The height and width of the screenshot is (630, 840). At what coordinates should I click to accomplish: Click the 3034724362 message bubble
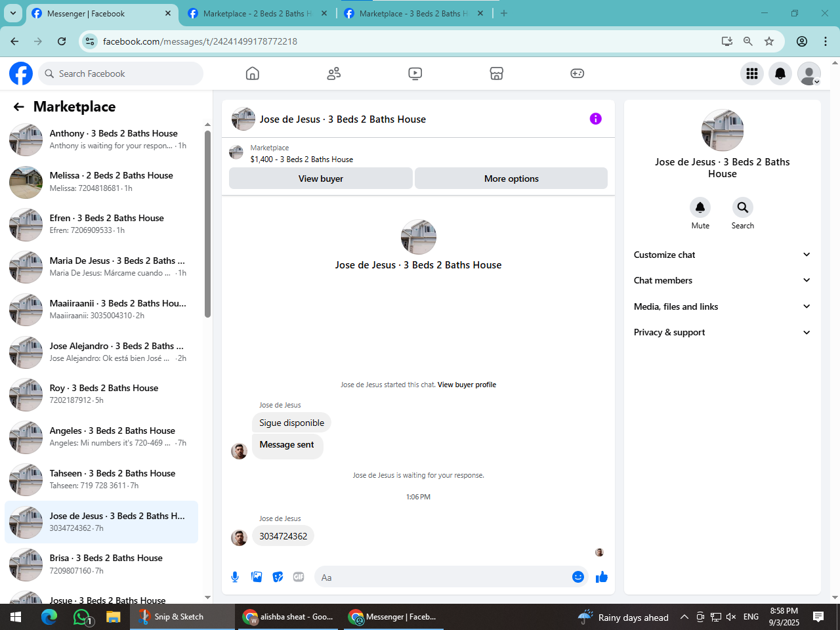coord(283,536)
